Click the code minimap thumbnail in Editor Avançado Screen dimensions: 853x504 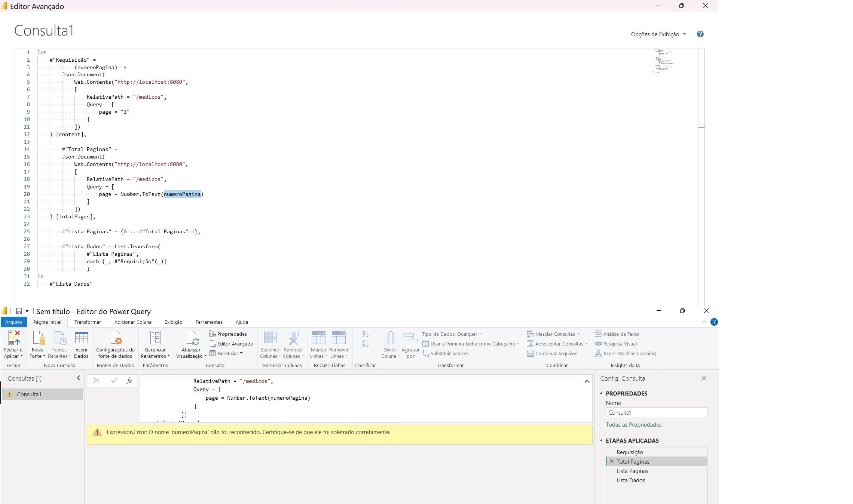[663, 60]
